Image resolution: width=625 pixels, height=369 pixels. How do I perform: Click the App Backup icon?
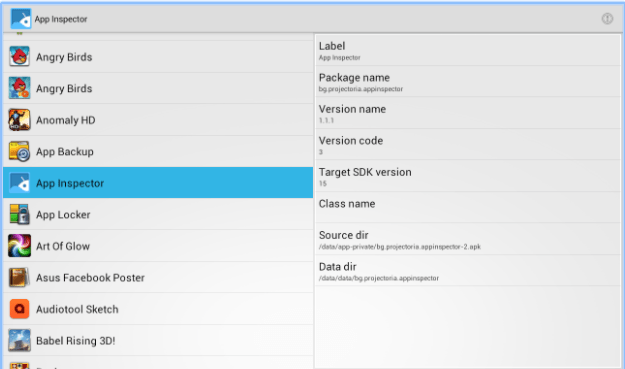tap(19, 151)
